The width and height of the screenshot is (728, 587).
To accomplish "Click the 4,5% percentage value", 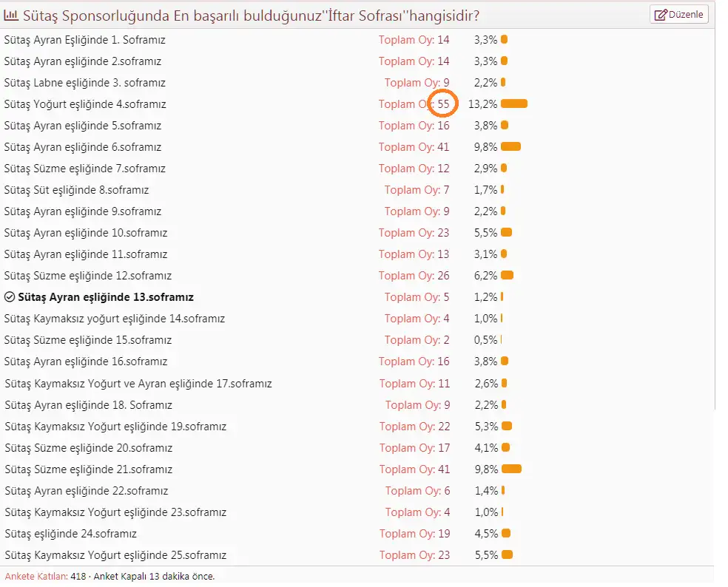I will 486,534.
